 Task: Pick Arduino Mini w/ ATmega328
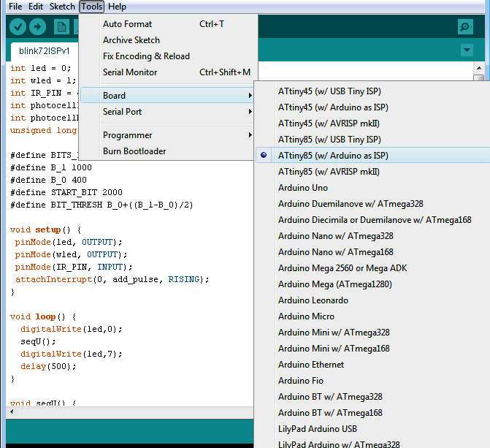(x=373, y=333)
